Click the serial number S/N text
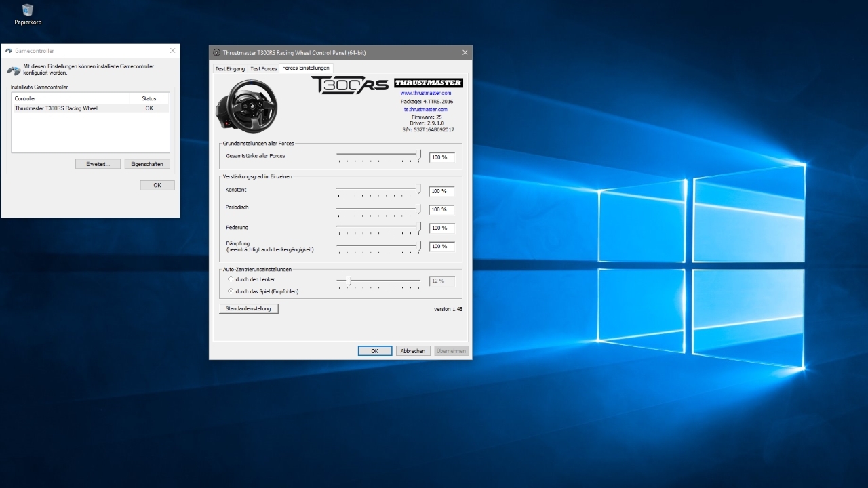Image resolution: width=868 pixels, height=488 pixels. click(x=427, y=129)
